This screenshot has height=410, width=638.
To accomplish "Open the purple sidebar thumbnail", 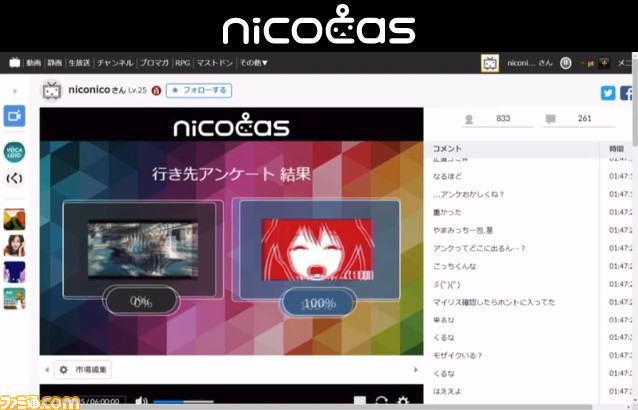I will [14, 272].
